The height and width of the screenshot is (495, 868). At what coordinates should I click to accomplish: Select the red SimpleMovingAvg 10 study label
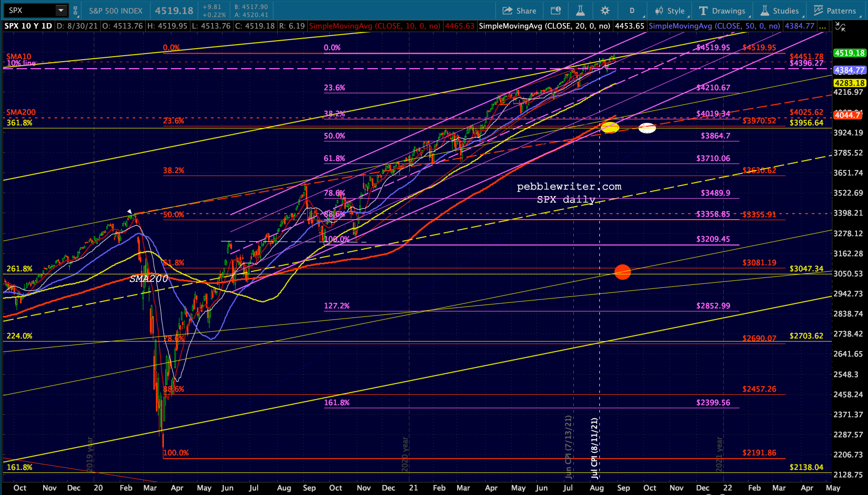pos(375,26)
